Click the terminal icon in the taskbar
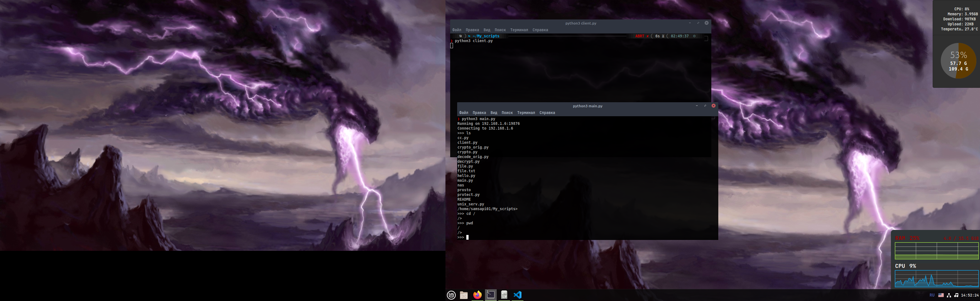Viewport: 980px width, 301px height. pyautogui.click(x=491, y=295)
